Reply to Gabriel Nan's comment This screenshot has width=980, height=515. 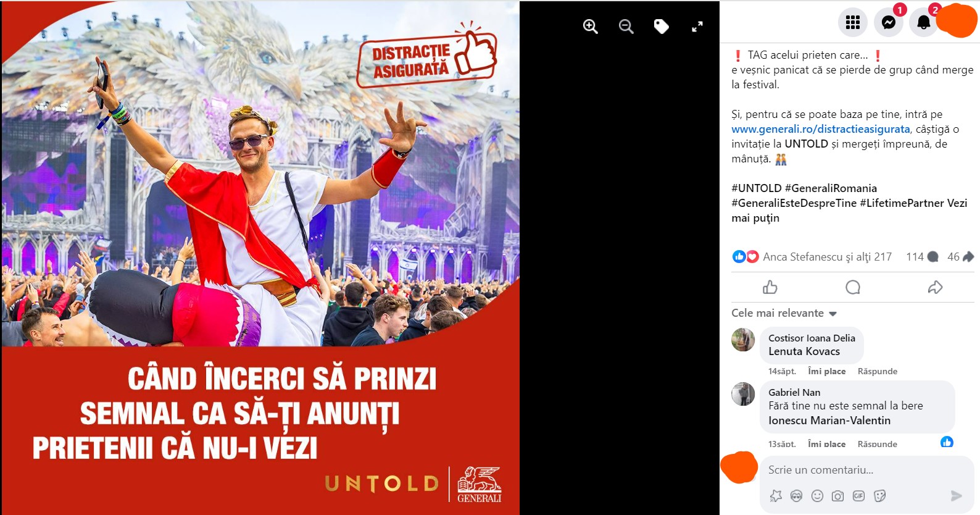877,444
